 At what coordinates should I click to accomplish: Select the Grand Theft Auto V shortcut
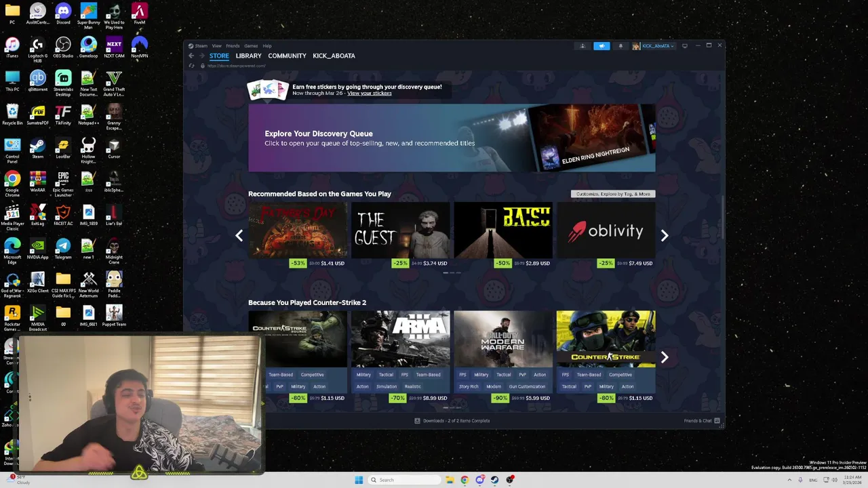114,83
